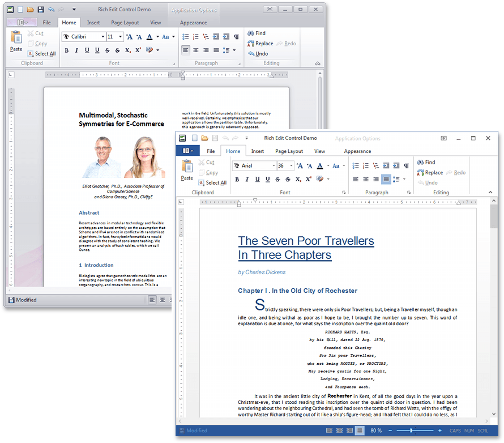Click Paste in the back Calibri window
Viewport: 504px width, 443px height.
[x=16, y=41]
